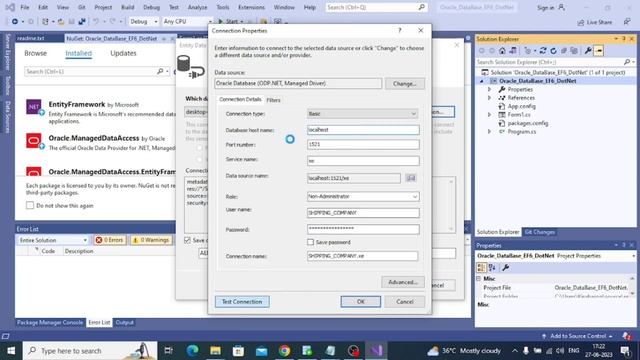
Task: Click the Port number field
Action: tap(363, 144)
